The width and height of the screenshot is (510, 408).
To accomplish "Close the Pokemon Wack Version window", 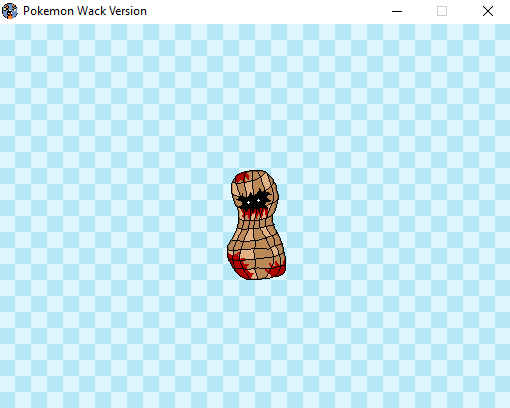I will [x=488, y=11].
